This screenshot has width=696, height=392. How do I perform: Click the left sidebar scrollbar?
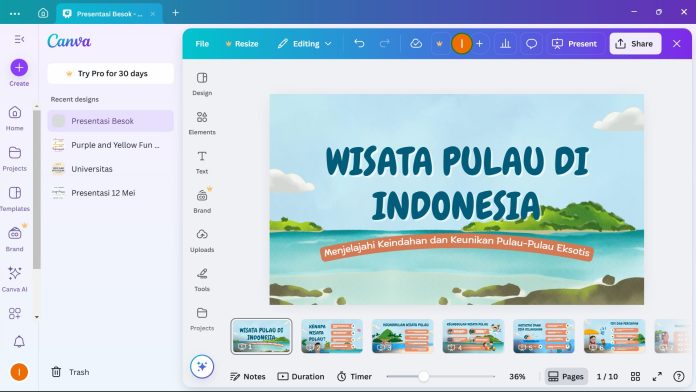(37, 189)
